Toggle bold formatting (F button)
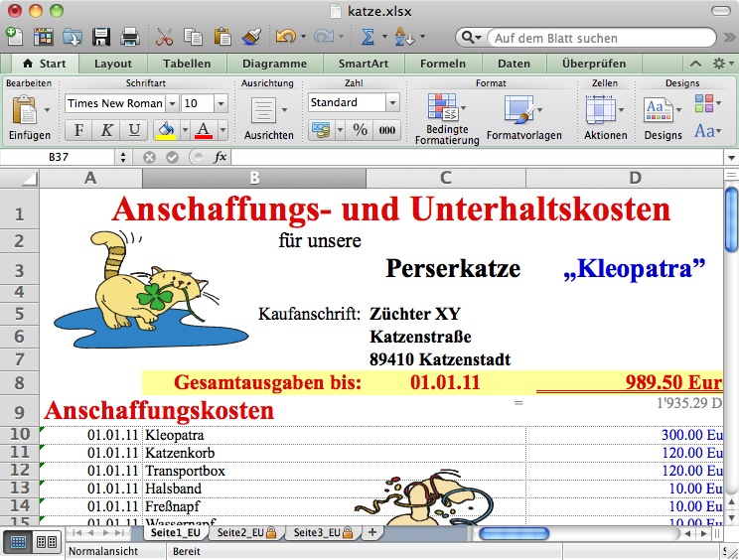 pyautogui.click(x=78, y=130)
